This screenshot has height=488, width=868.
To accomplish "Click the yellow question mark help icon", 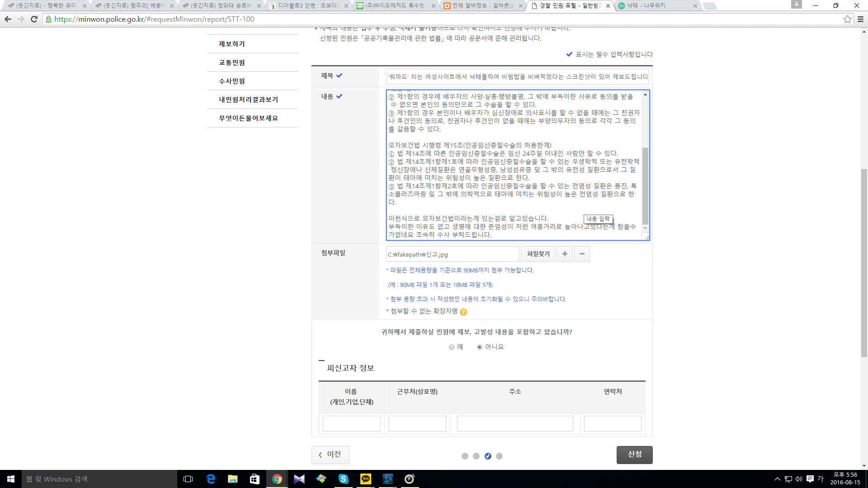I will [x=463, y=312].
